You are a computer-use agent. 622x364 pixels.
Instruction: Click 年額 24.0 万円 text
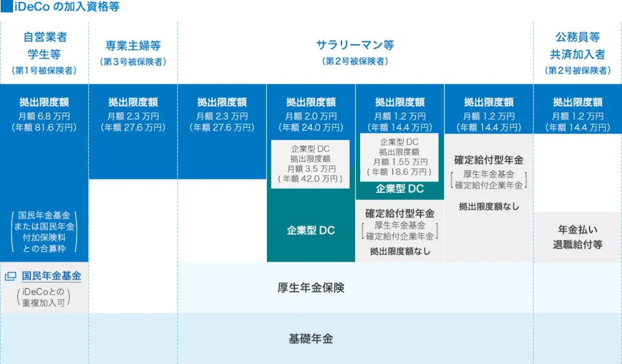(311, 128)
